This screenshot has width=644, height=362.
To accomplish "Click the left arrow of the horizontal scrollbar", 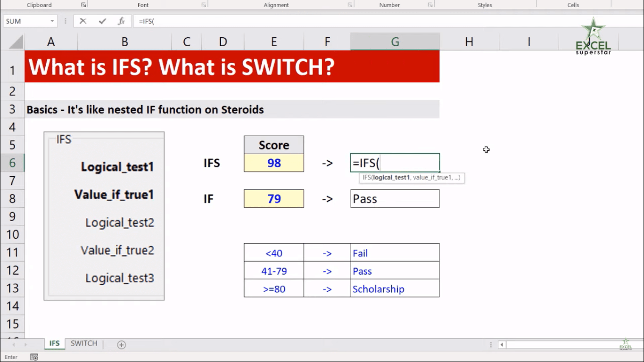I will tap(502, 344).
